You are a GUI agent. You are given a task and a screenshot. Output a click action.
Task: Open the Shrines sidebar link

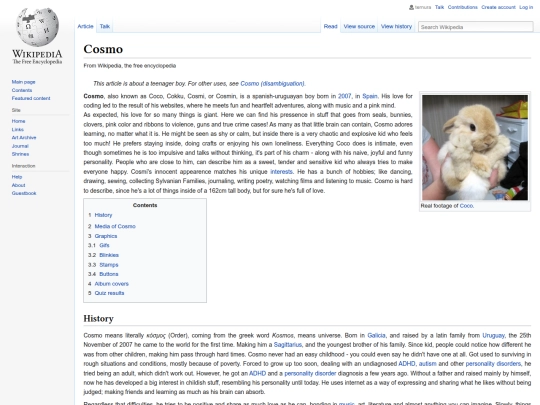tap(20, 154)
